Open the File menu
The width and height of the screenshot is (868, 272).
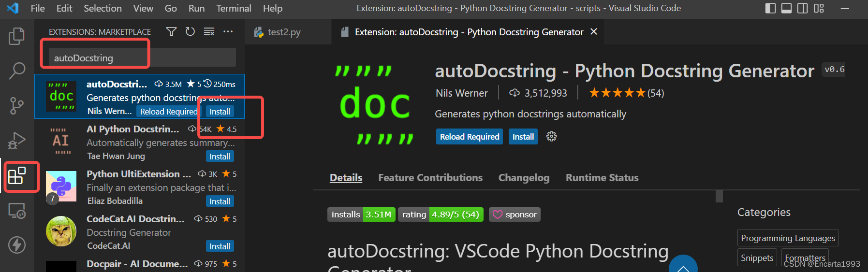(x=38, y=8)
